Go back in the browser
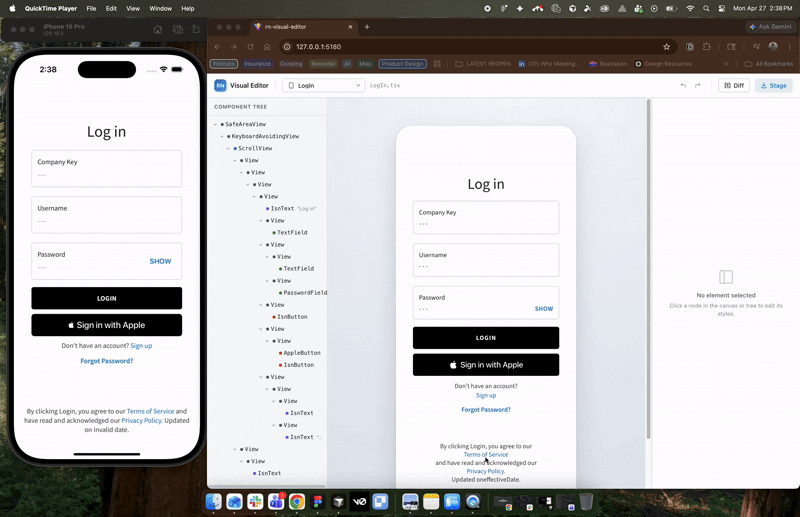This screenshot has width=800, height=517. [x=217, y=46]
